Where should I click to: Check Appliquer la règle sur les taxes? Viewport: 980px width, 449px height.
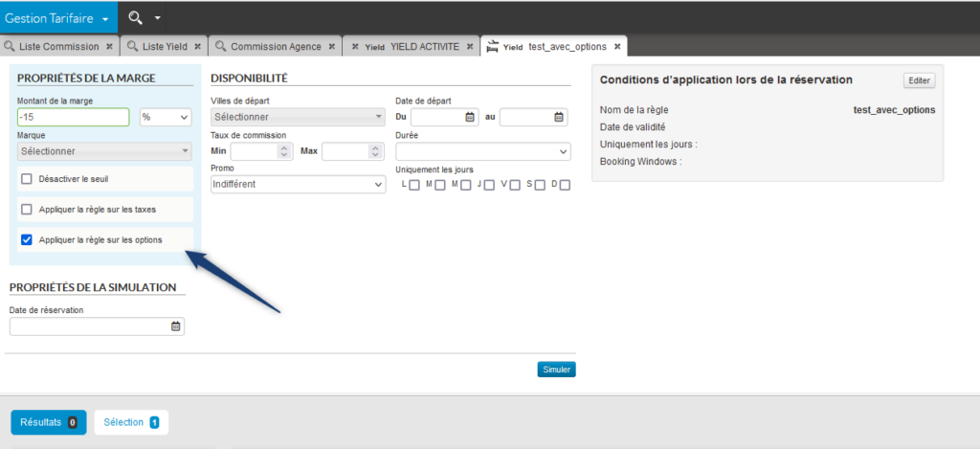pos(27,209)
